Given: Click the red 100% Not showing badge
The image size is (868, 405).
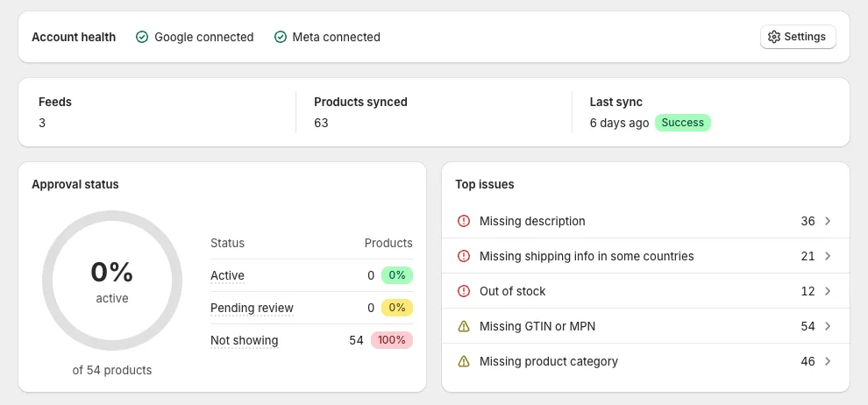Looking at the screenshot, I should 392,340.
